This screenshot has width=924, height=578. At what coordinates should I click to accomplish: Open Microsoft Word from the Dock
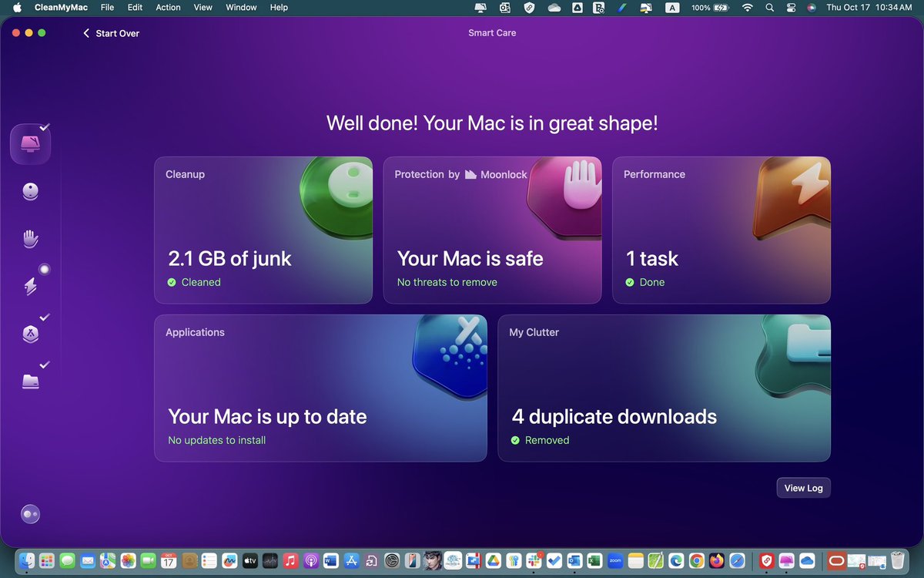pos(331,560)
